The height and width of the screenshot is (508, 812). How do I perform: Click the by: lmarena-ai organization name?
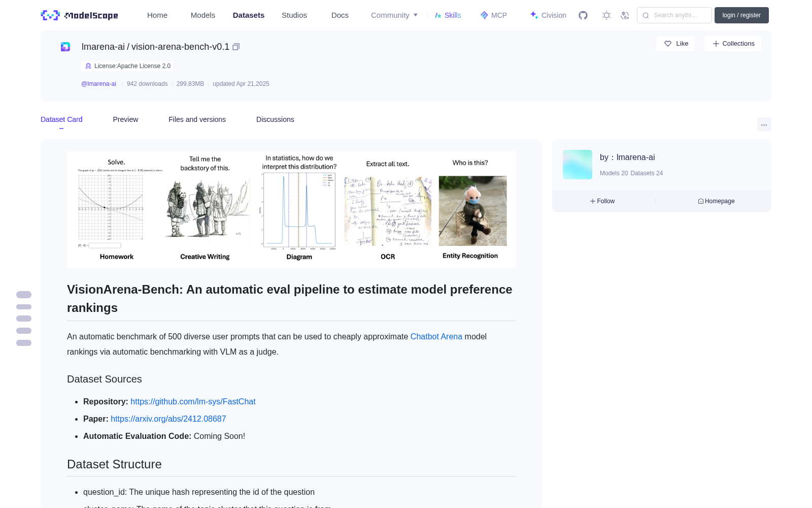[x=627, y=157]
